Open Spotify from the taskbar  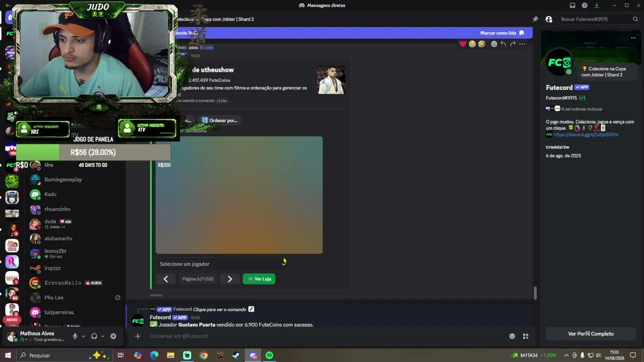269,355
